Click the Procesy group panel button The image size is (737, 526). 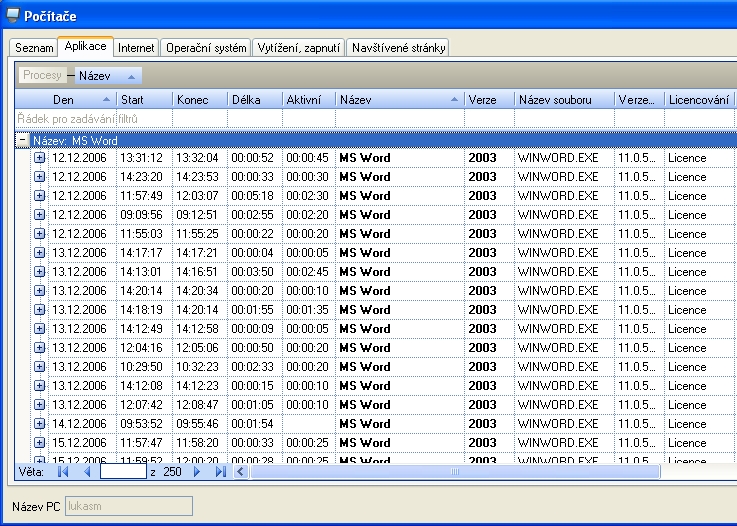click(x=42, y=75)
